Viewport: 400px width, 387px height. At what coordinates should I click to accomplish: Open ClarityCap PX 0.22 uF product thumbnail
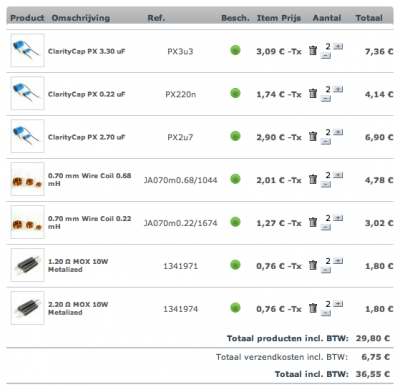(x=27, y=93)
